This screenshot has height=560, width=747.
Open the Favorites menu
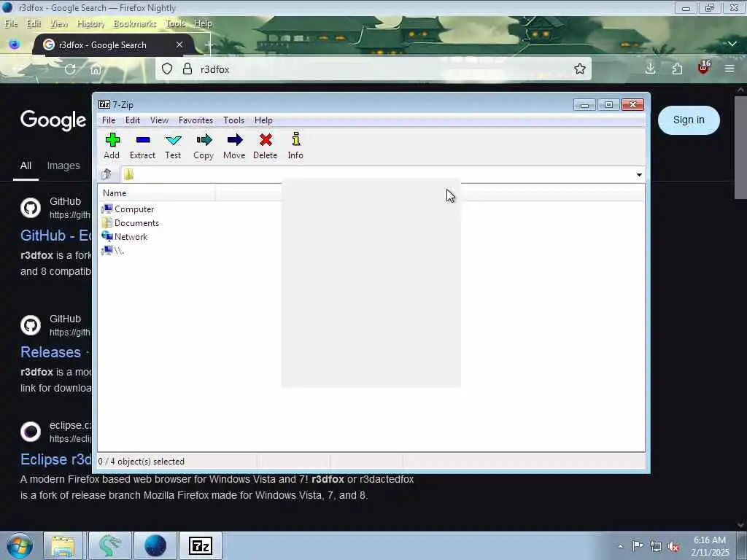coord(196,120)
